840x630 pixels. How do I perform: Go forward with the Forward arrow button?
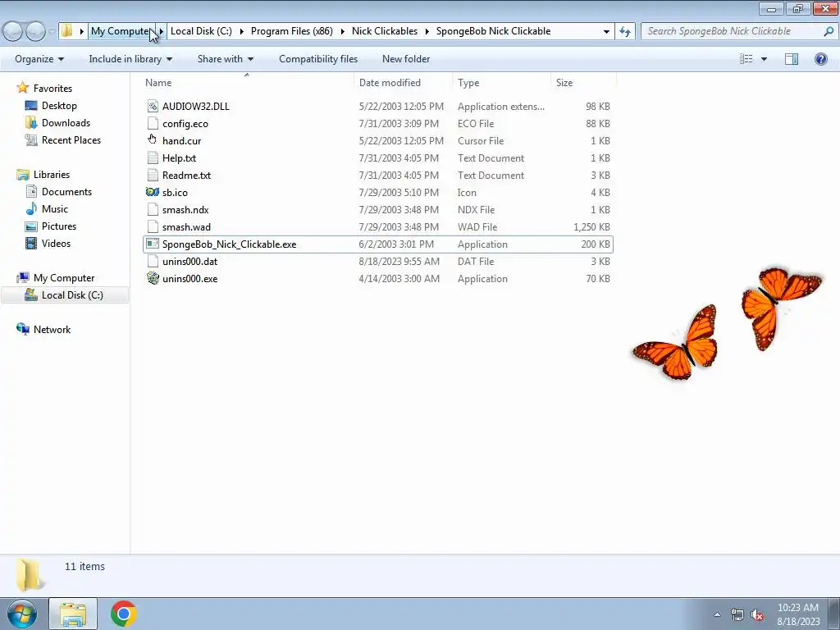35,32
